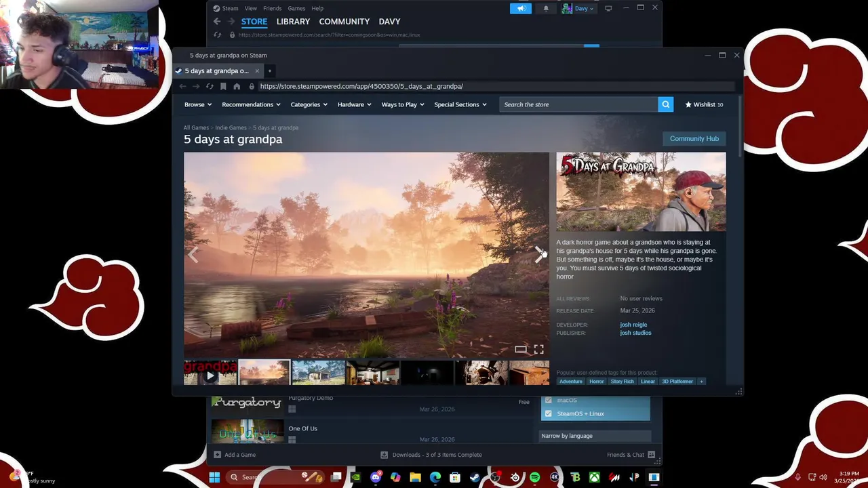
Task: Open a new tab with plus button
Action: point(269,70)
